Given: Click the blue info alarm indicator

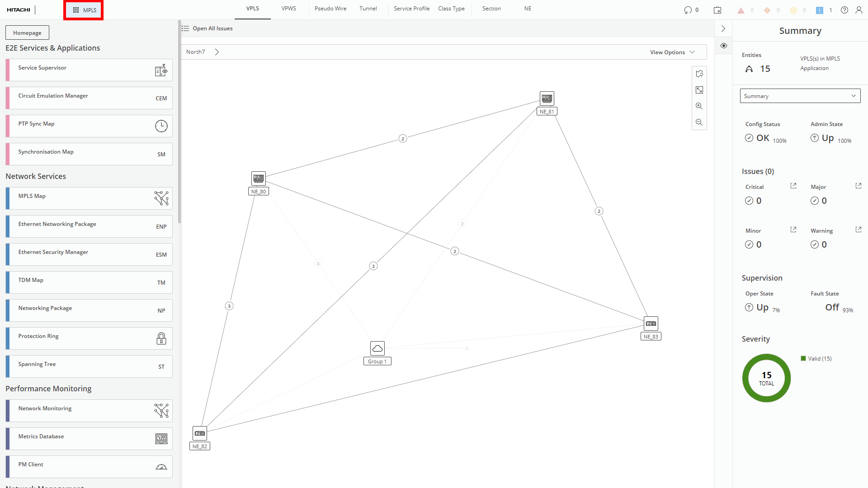Looking at the screenshot, I should tap(819, 10).
